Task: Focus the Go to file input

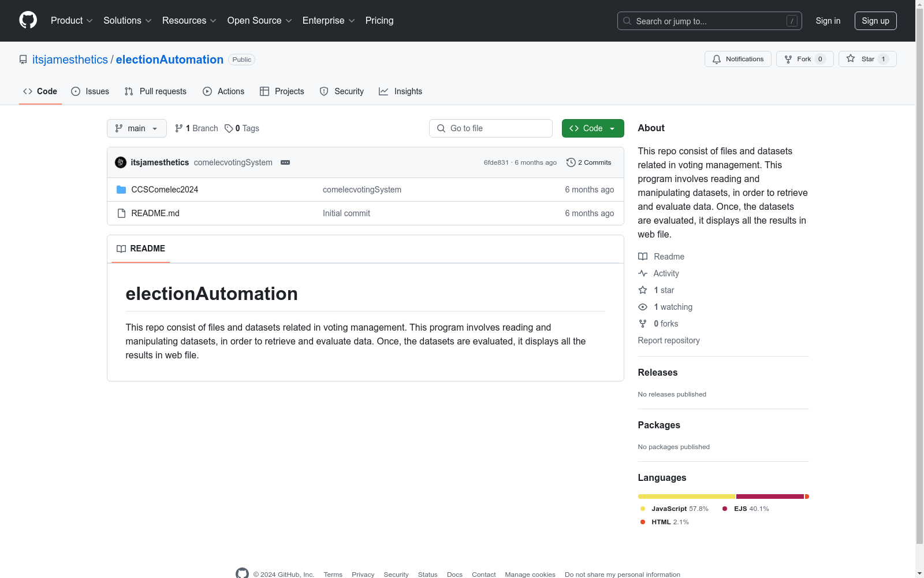Action: click(x=490, y=128)
